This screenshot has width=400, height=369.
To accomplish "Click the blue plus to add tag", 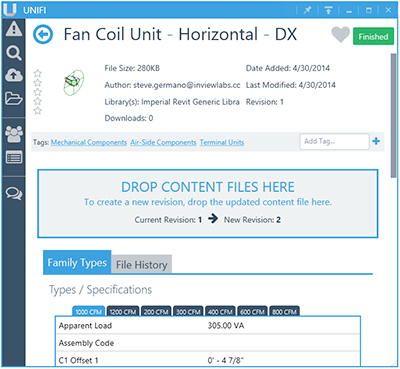I will point(376,141).
